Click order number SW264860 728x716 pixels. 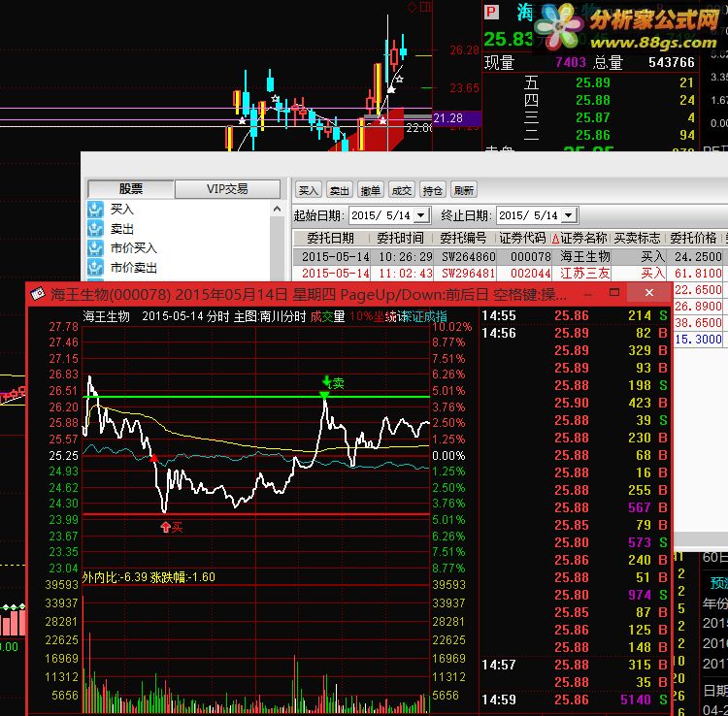pos(468,256)
